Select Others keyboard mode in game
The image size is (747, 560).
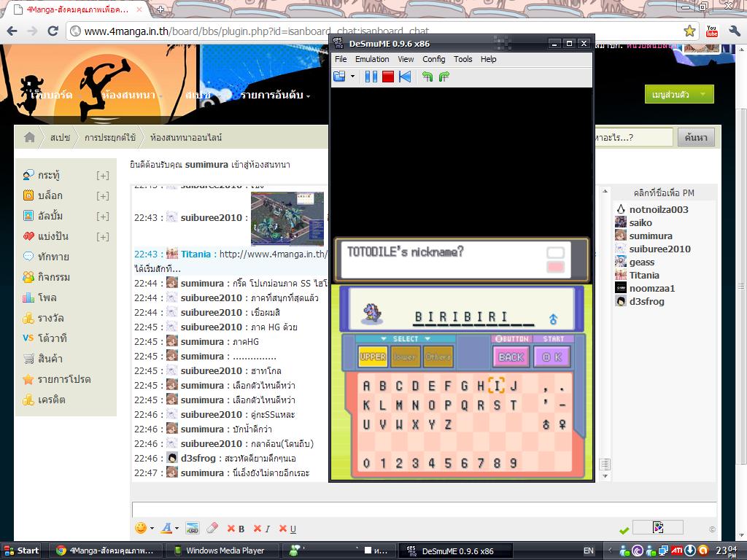click(x=438, y=357)
